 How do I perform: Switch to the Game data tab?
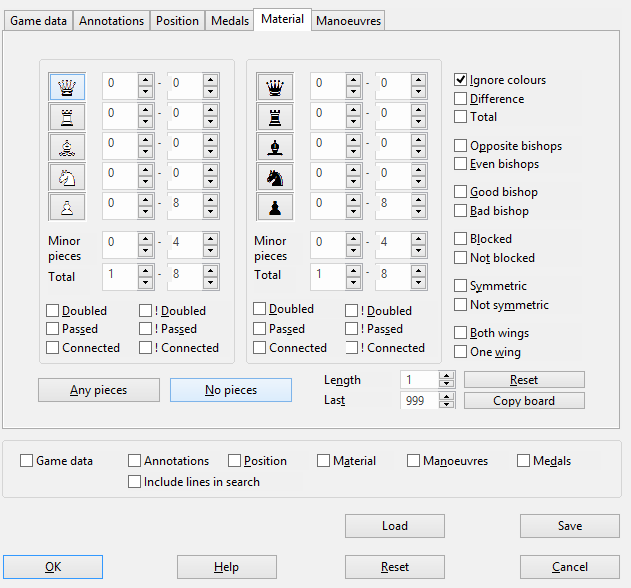click(38, 21)
